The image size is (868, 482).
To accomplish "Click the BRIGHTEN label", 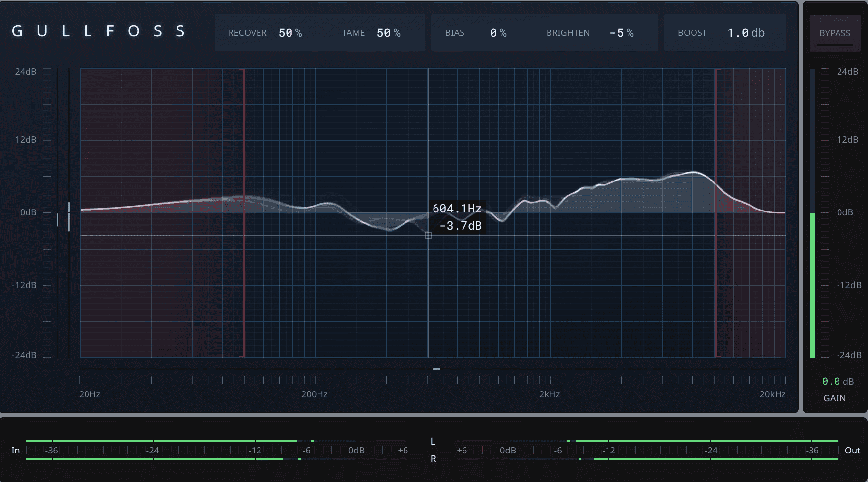I will (x=568, y=33).
